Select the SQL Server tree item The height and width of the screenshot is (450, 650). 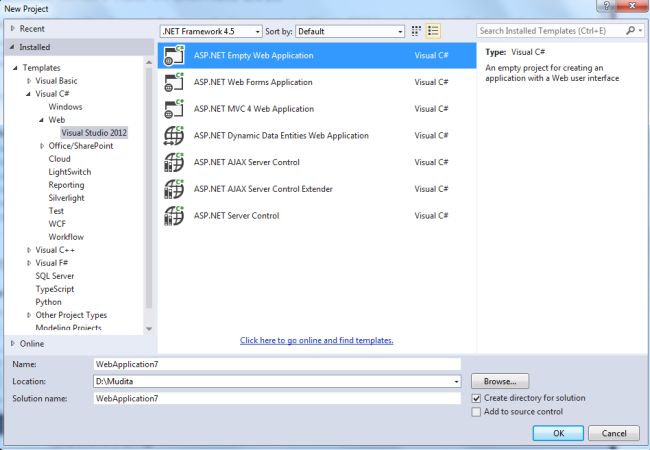[x=55, y=276]
